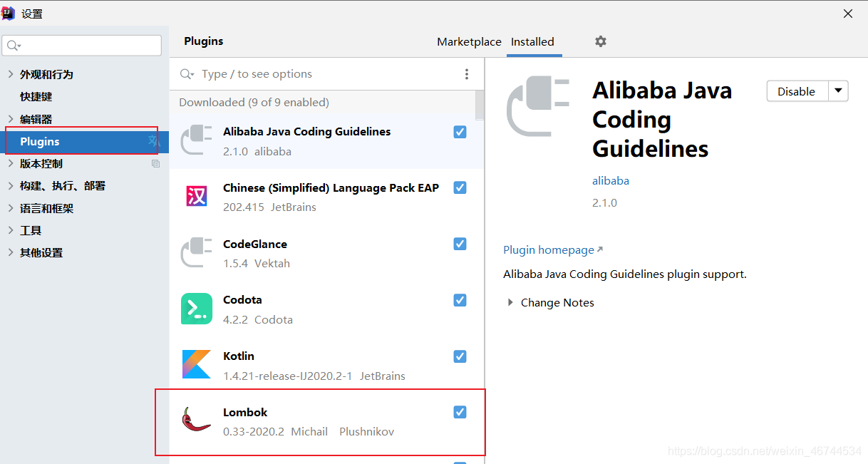
Task: Select the Installed tab
Action: pos(532,42)
